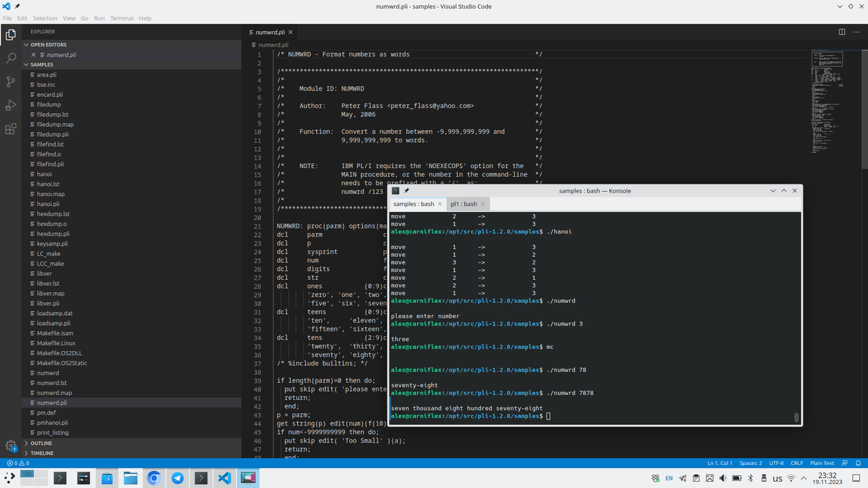The width and height of the screenshot is (868, 488).
Task: Change indentation Spaces: 2
Action: [751, 464]
